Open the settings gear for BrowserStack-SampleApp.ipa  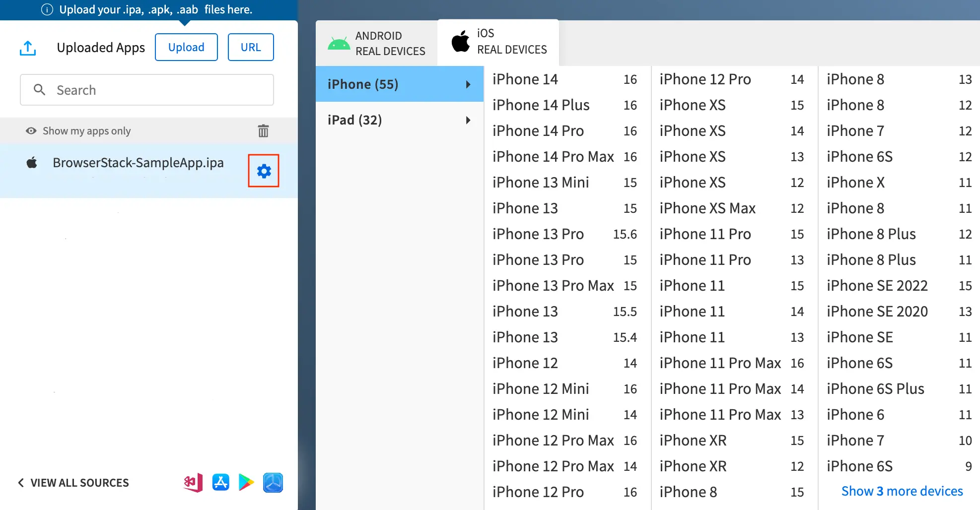264,171
